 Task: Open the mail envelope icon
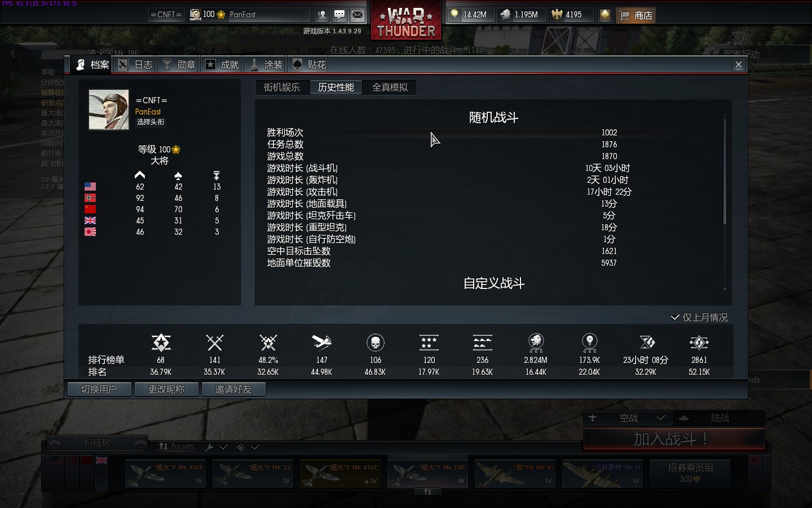pos(358,15)
